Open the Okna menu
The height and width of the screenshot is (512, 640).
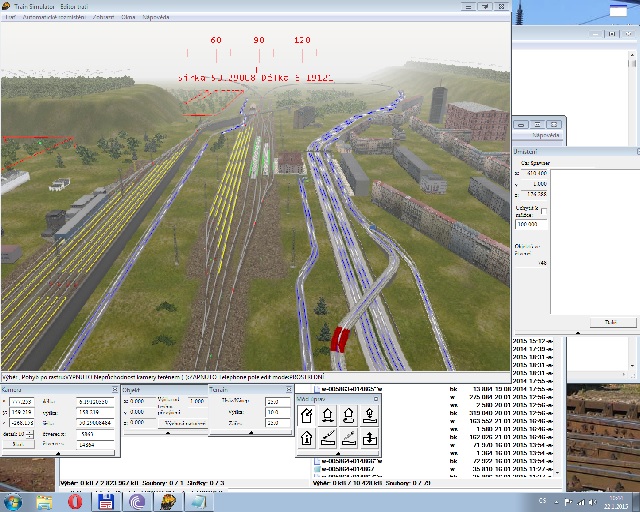click(x=128, y=17)
